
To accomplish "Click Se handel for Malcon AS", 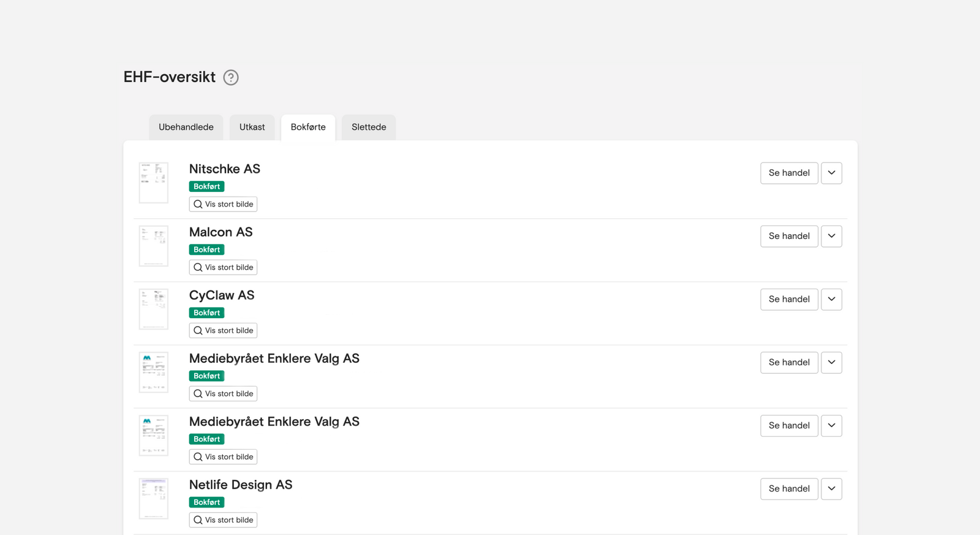I will pos(789,236).
